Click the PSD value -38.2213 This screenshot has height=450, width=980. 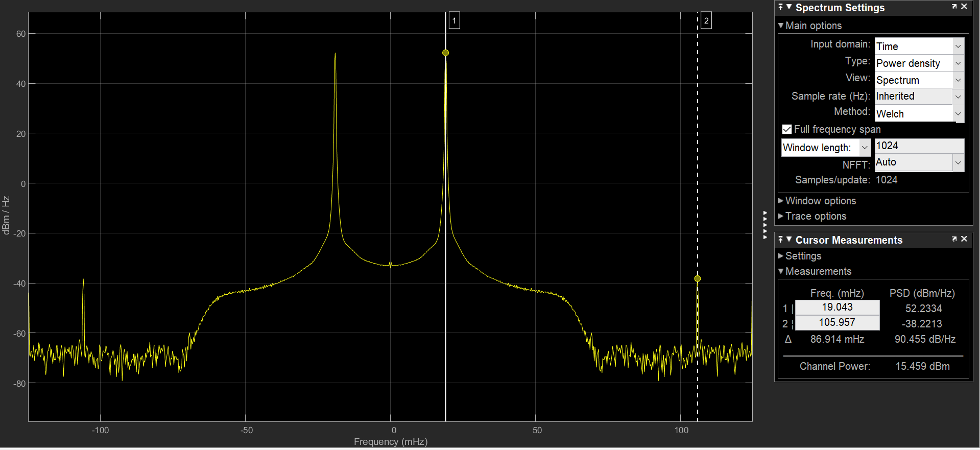point(922,324)
